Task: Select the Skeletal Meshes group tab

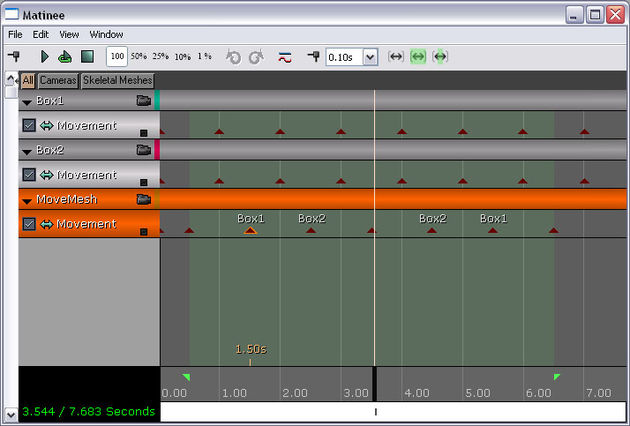Action: click(118, 80)
